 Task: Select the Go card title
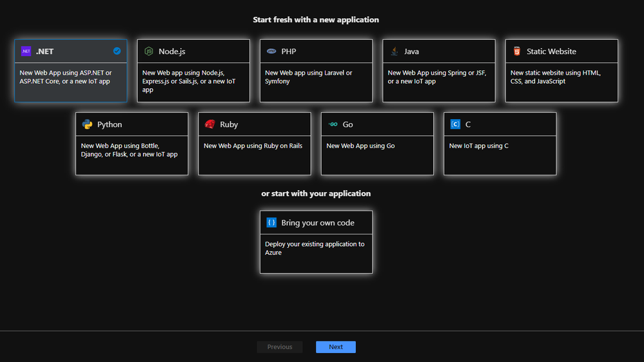pyautogui.click(x=348, y=124)
